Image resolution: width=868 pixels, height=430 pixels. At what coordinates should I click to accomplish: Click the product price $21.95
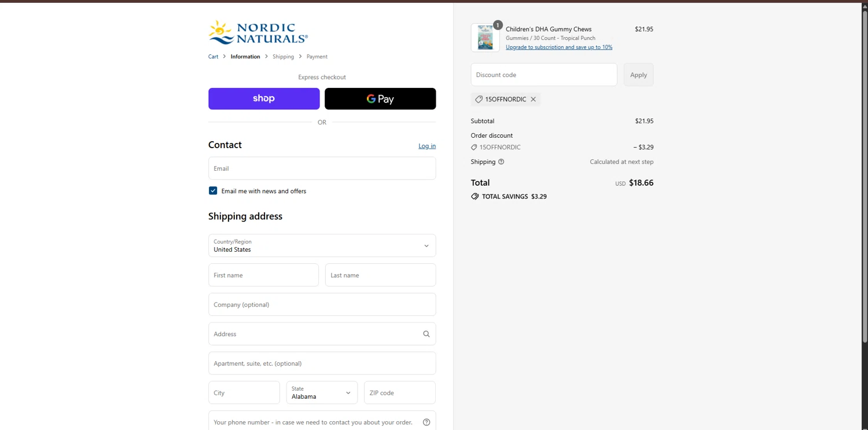[644, 29]
